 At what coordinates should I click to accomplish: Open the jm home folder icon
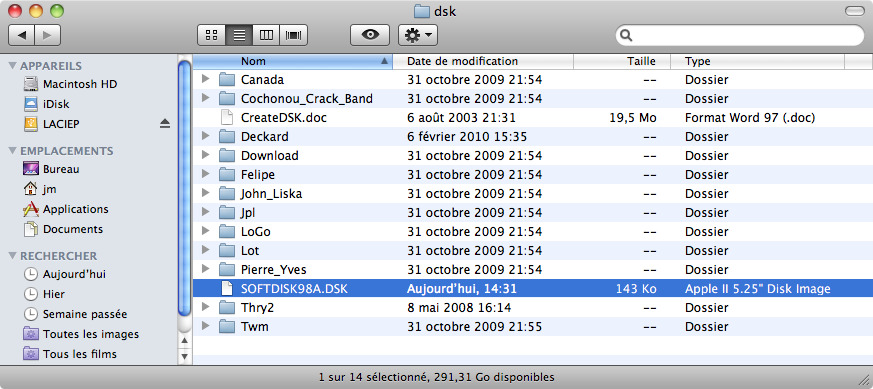pyautogui.click(x=31, y=189)
